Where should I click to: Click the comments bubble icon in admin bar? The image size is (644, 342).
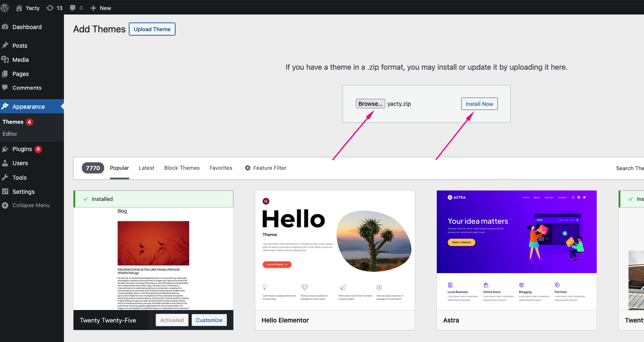[73, 8]
